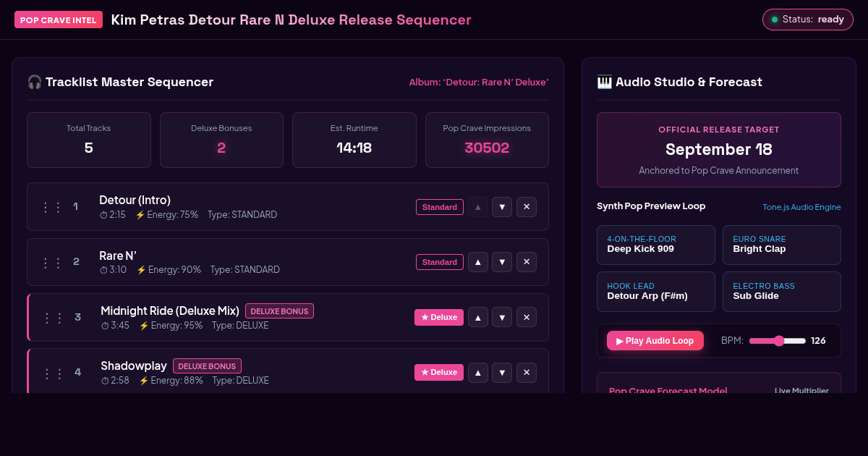Screen dimensions: 868x456
Task: Click the Pop Crave Intel badge
Action: (x=59, y=20)
